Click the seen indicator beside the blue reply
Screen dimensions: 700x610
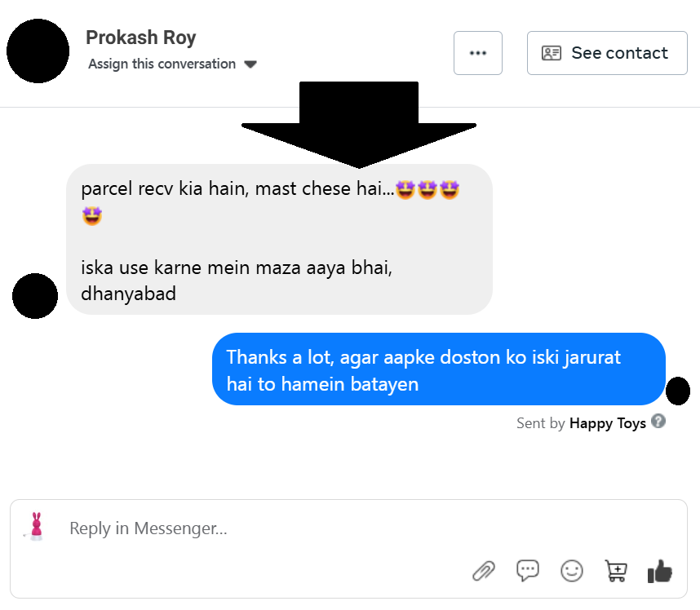coord(678,391)
